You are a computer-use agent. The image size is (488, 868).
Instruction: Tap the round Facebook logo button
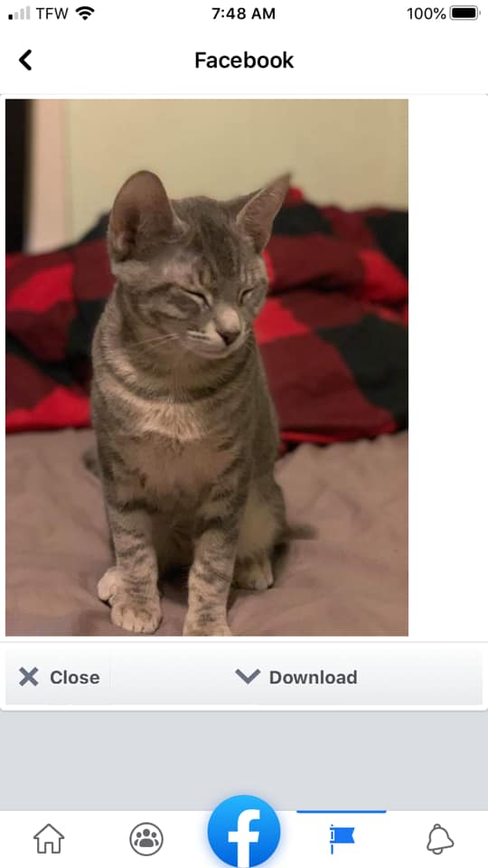pos(244,832)
